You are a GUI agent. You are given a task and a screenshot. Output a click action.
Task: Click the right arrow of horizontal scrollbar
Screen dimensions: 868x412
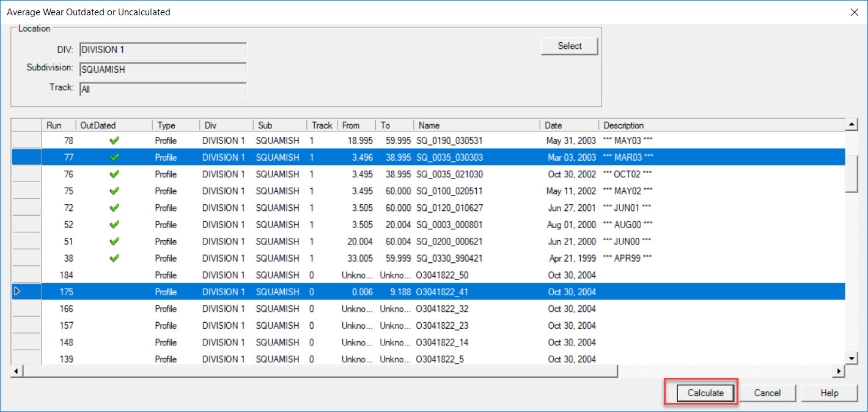(x=839, y=371)
